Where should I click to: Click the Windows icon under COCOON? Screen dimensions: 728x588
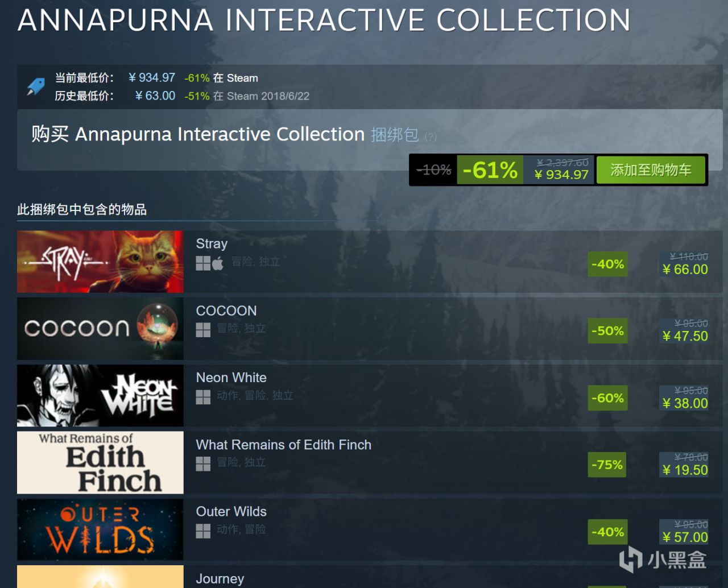click(203, 330)
